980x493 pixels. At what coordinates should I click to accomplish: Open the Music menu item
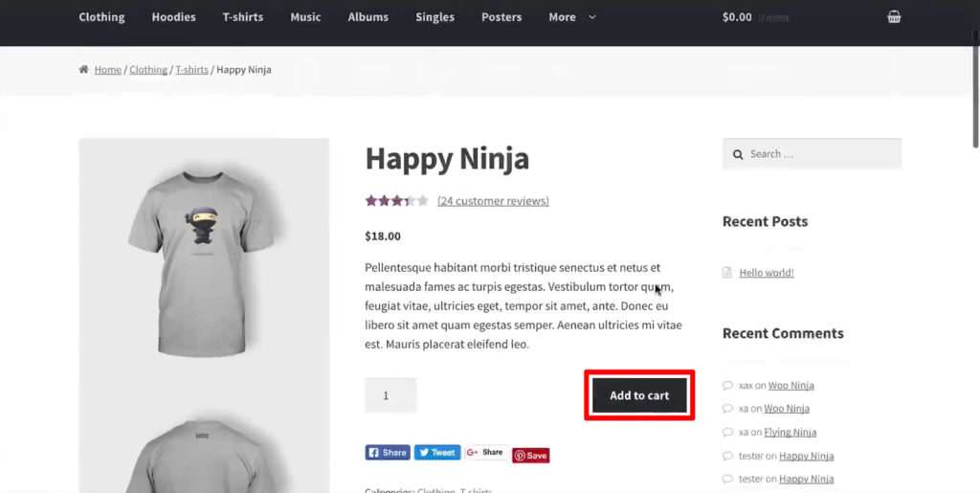click(x=305, y=17)
